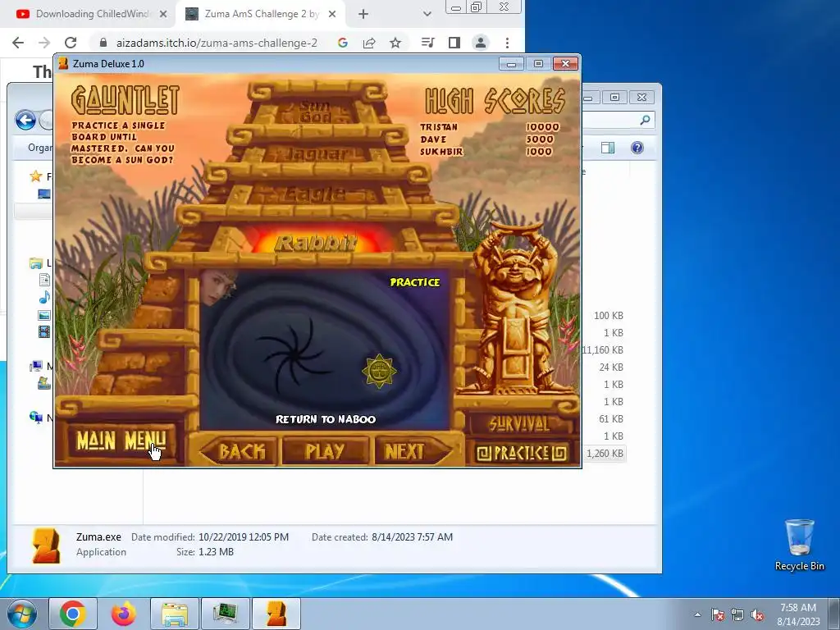This screenshot has height=630, width=840.
Task: Go back in Chrome
Action: [18, 43]
